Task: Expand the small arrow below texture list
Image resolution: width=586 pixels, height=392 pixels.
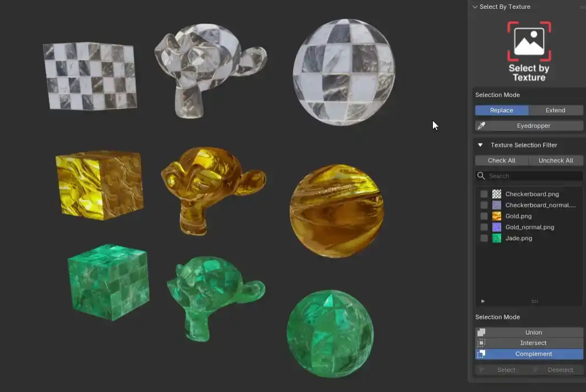Action: point(483,301)
